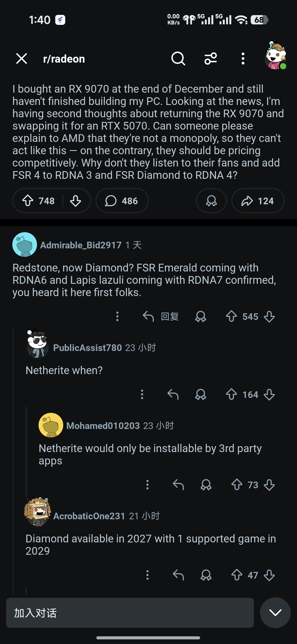Reply to the Admirable_Bid2917 comment
The height and width of the screenshot is (644, 297).
[x=161, y=317]
